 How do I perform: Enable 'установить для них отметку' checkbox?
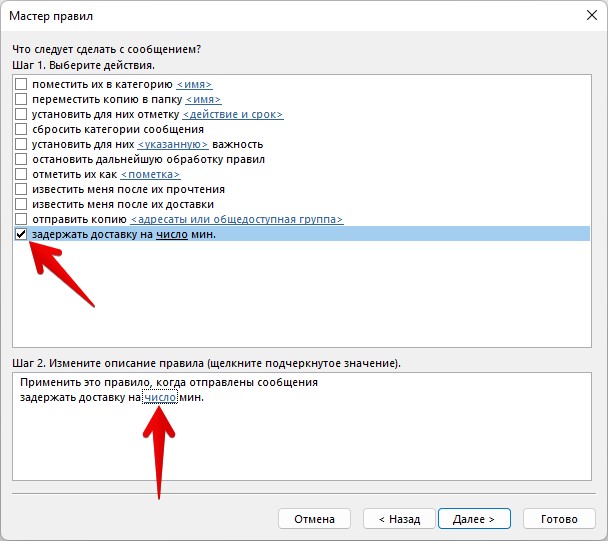click(x=21, y=114)
